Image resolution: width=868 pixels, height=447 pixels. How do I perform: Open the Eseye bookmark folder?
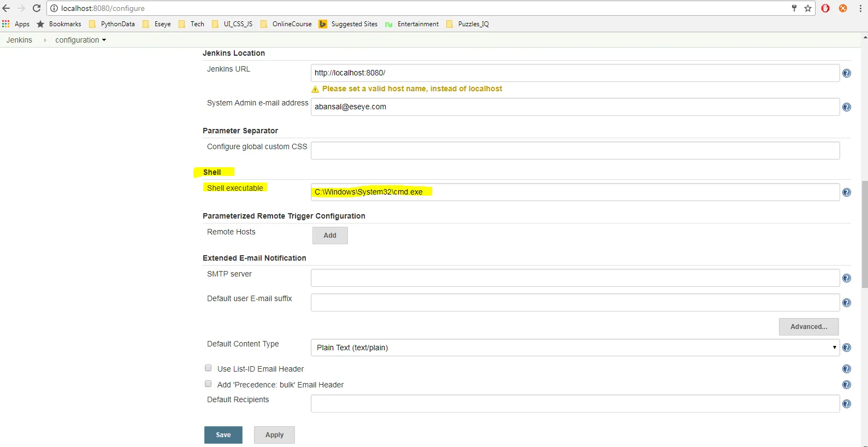[156, 24]
